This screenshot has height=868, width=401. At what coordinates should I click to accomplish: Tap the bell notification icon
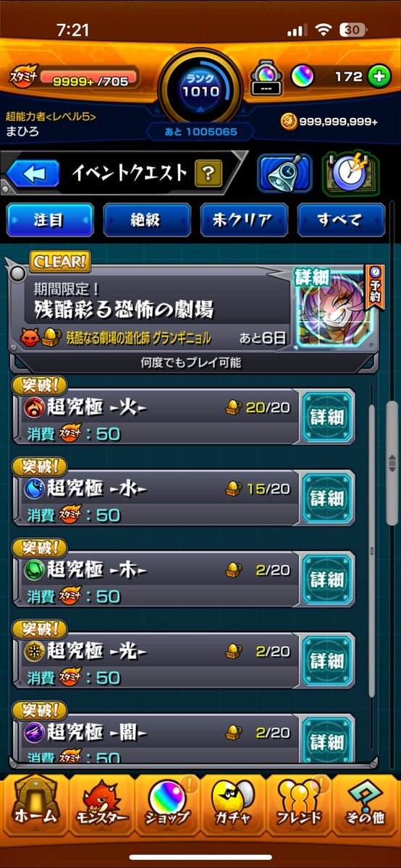click(284, 174)
